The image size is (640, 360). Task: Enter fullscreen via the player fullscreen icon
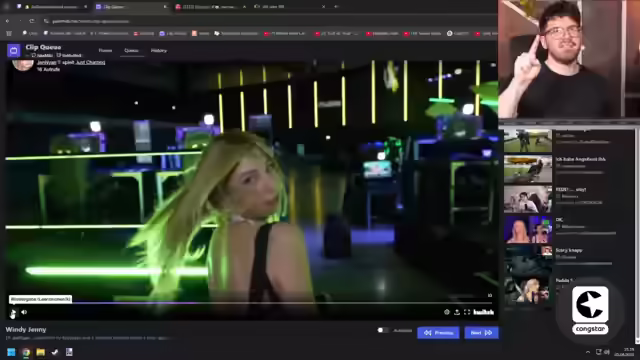(x=467, y=312)
